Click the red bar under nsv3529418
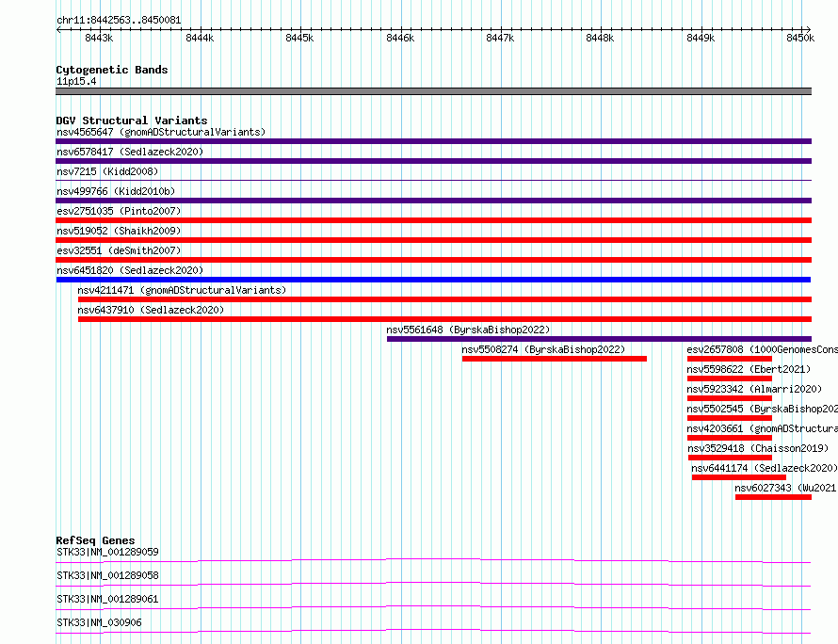This screenshot has height=644, width=838. (x=730, y=458)
